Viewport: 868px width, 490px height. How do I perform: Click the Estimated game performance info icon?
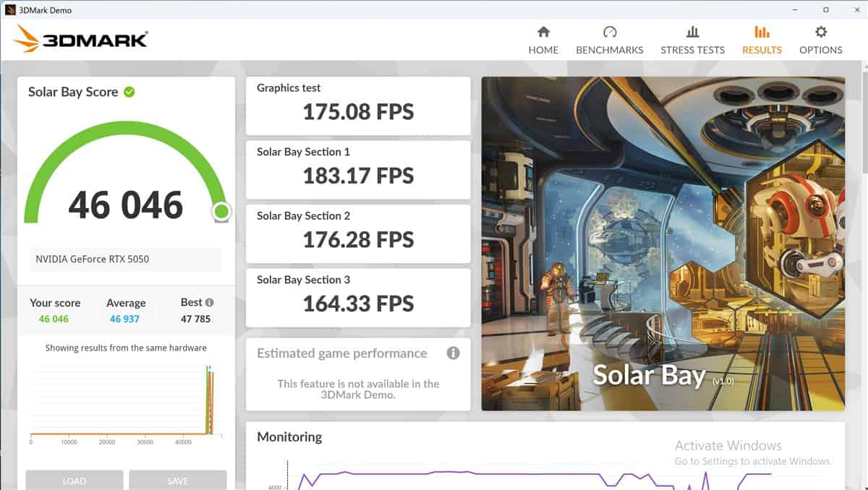pos(453,353)
